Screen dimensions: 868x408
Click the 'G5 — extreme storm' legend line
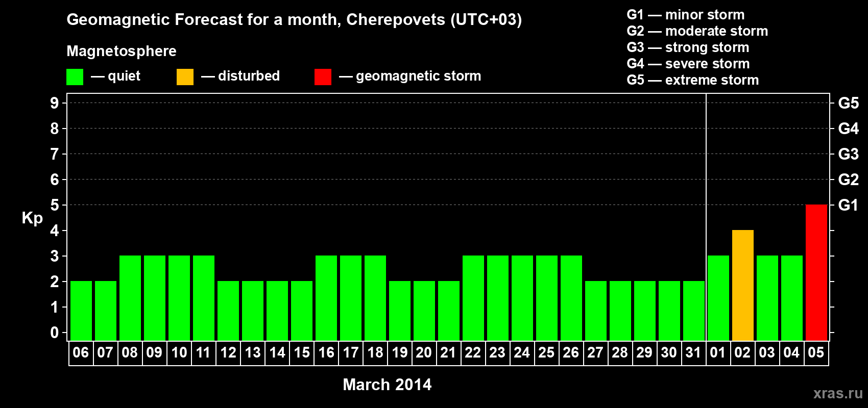coord(693,80)
